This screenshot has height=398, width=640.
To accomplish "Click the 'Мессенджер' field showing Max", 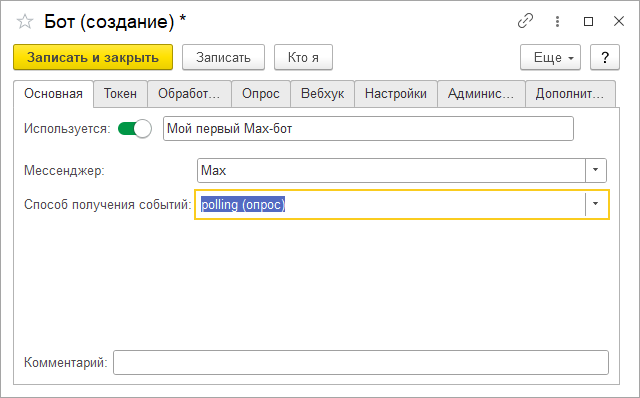I will [391, 171].
